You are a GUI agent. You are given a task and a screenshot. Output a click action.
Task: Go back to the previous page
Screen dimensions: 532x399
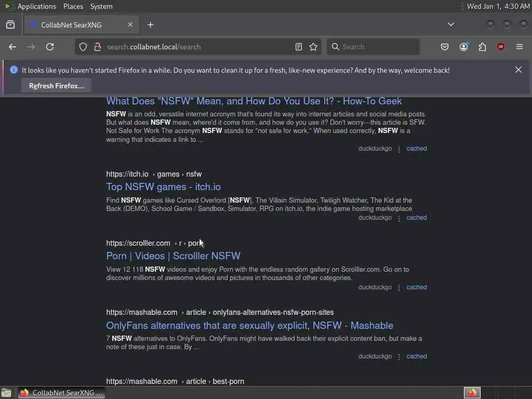[x=12, y=47]
